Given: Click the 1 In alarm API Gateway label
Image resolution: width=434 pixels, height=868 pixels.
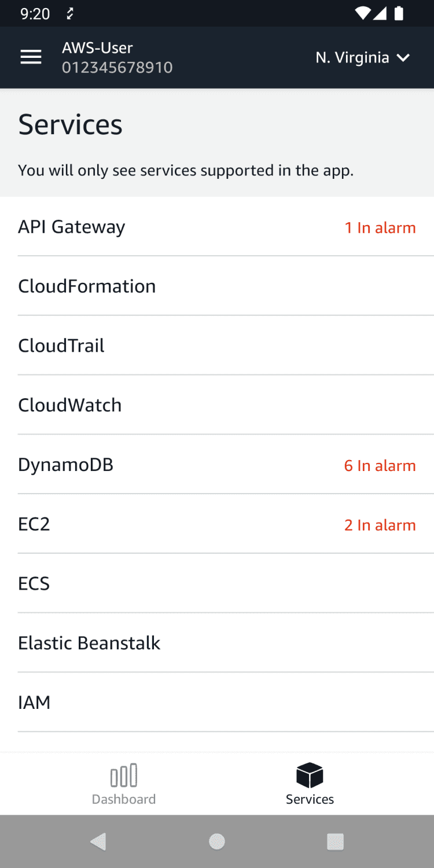Looking at the screenshot, I should click(x=380, y=227).
